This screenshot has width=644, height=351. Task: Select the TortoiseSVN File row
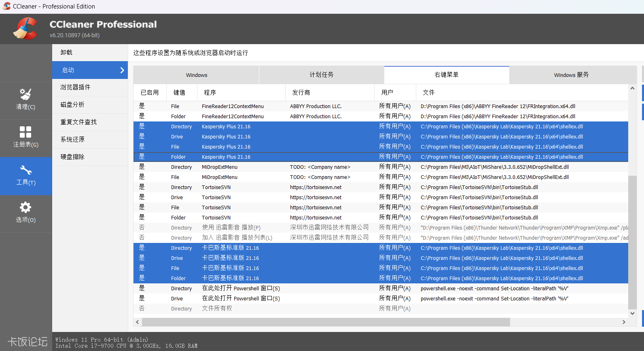click(381, 208)
